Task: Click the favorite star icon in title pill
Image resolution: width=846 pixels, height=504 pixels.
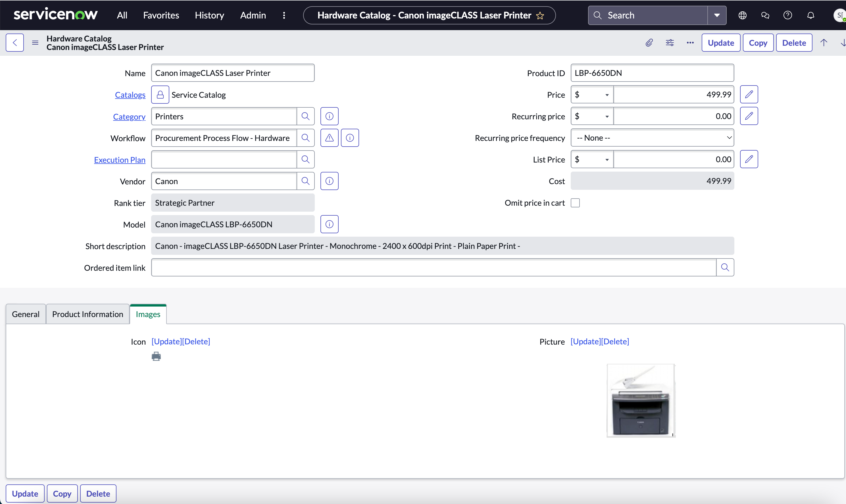Action: coord(540,16)
